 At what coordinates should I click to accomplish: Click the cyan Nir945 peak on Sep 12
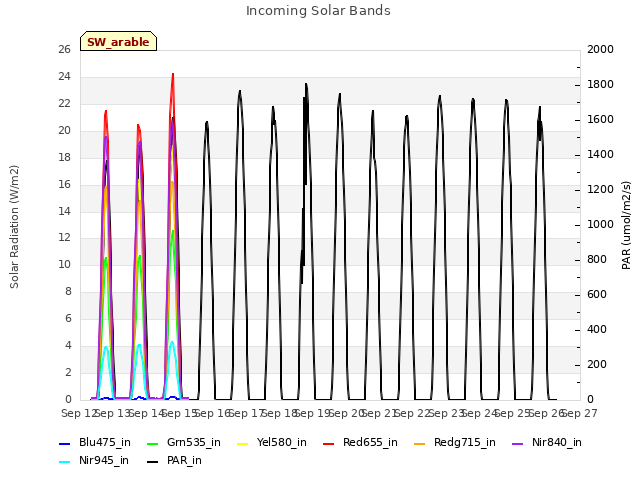(106, 347)
